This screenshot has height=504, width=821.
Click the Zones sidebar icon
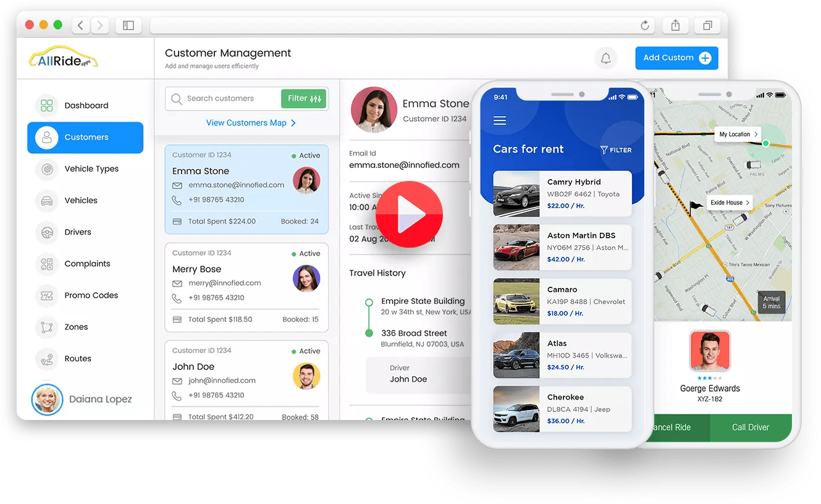coord(46,327)
